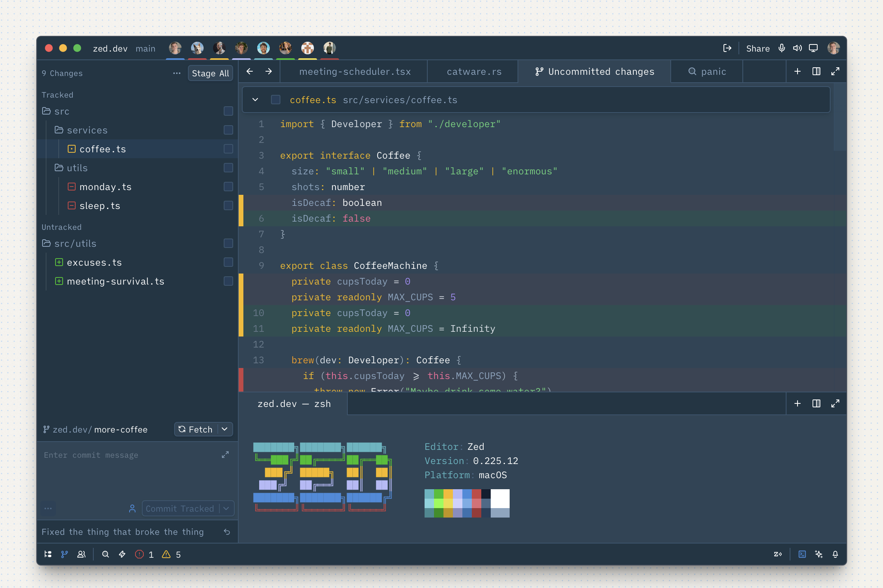This screenshot has width=883, height=588.
Task: Open the panic search tab
Action: point(707,71)
